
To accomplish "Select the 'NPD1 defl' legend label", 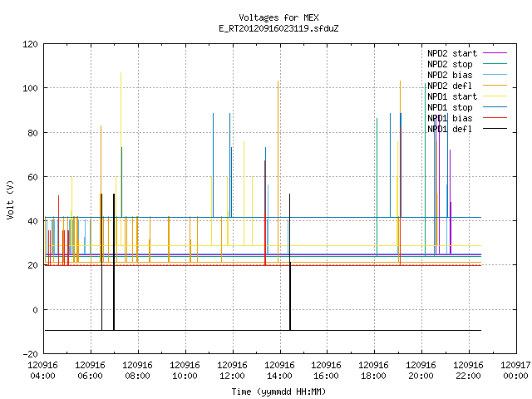I will coord(450,130).
